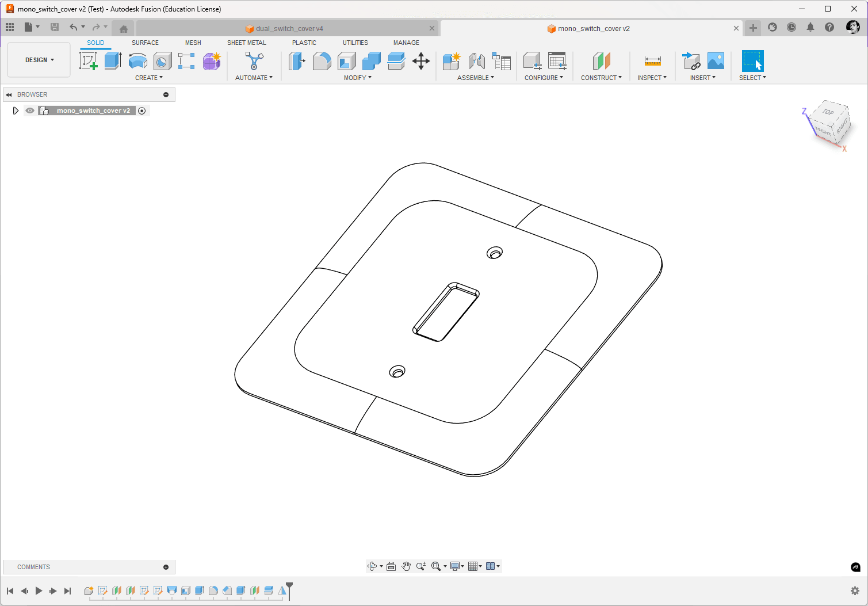
Task: Select the Offset Face tool
Action: [396, 61]
